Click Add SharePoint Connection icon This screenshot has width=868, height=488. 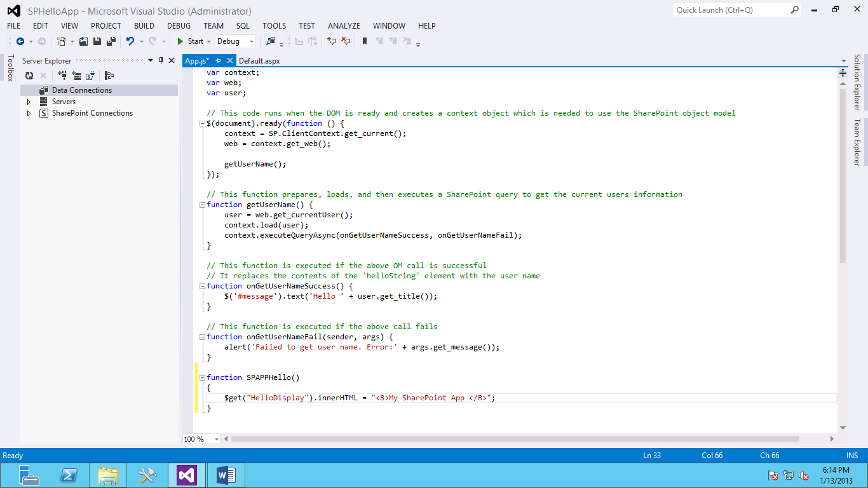pyautogui.click(x=90, y=76)
